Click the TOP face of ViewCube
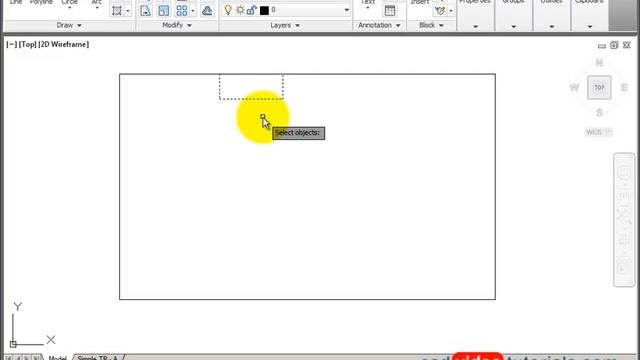The width and height of the screenshot is (640, 360). click(599, 87)
